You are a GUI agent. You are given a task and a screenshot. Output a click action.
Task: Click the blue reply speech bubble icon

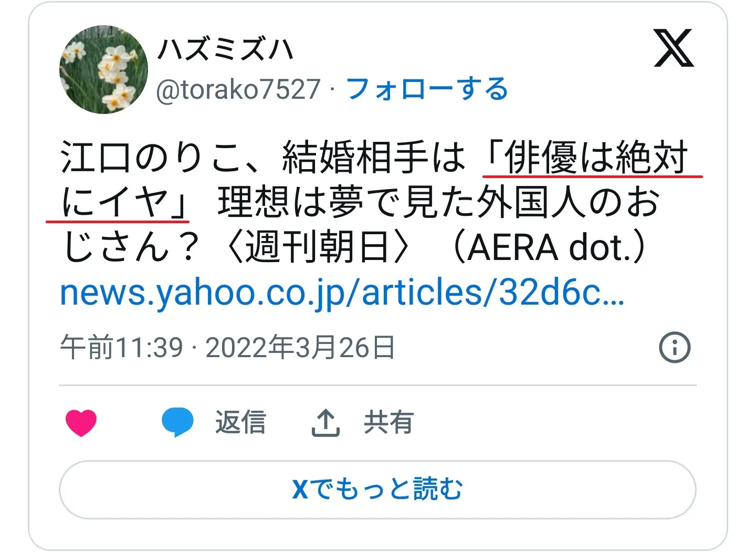(177, 422)
